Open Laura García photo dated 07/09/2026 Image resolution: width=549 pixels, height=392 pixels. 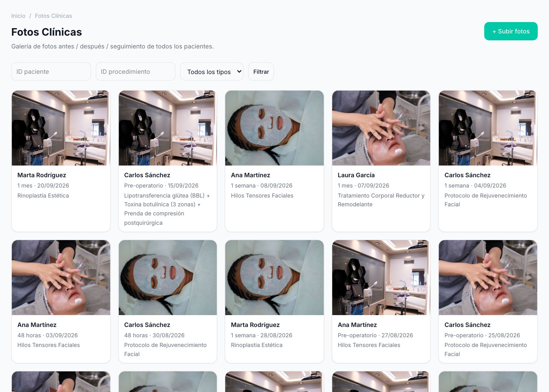[x=381, y=128]
